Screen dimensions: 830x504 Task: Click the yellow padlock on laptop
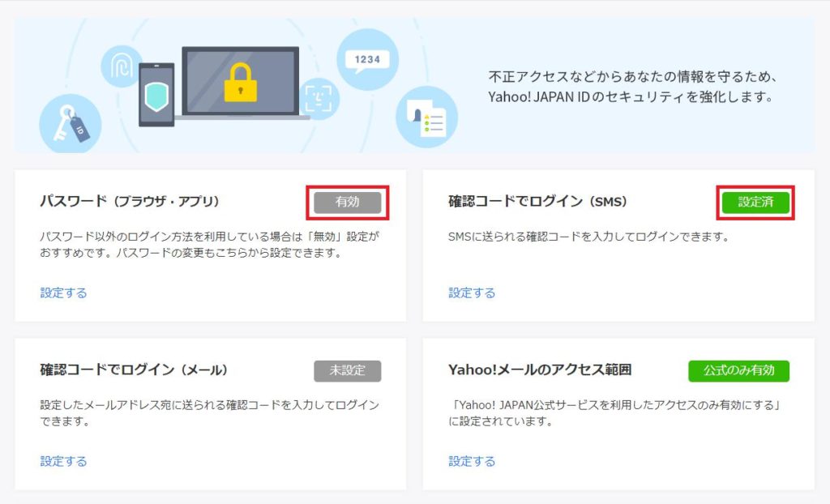click(x=240, y=82)
